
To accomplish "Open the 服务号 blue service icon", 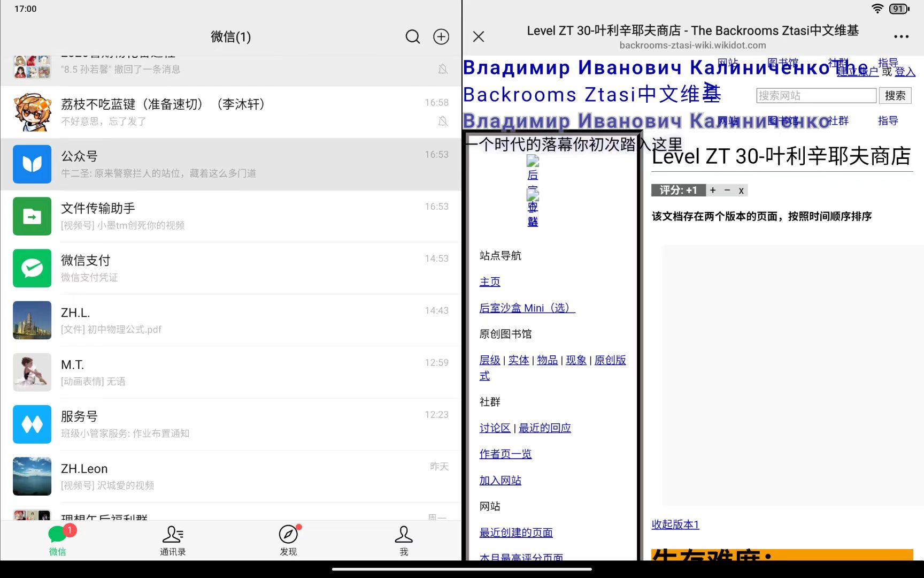I will [x=32, y=424].
